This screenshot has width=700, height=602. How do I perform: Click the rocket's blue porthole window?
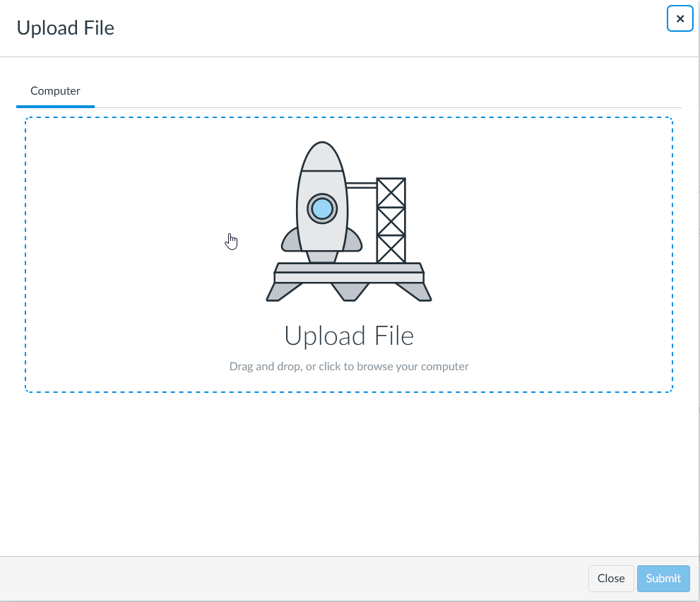pyautogui.click(x=322, y=208)
